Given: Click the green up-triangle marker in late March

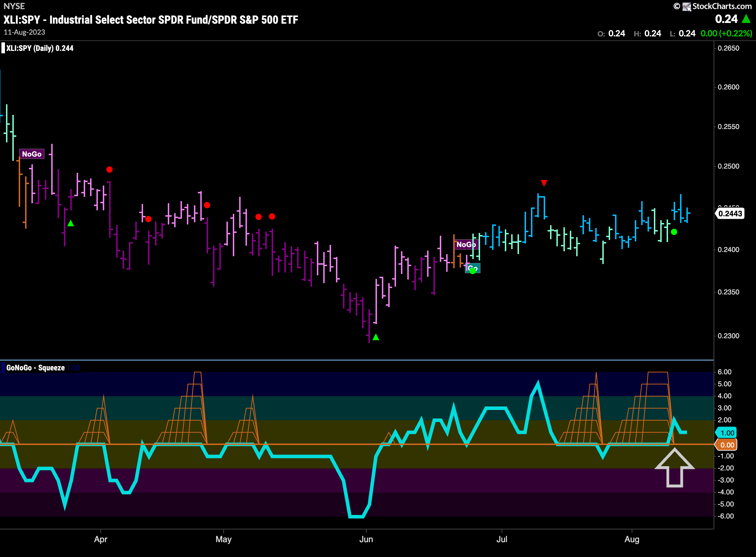Looking at the screenshot, I should (71, 223).
